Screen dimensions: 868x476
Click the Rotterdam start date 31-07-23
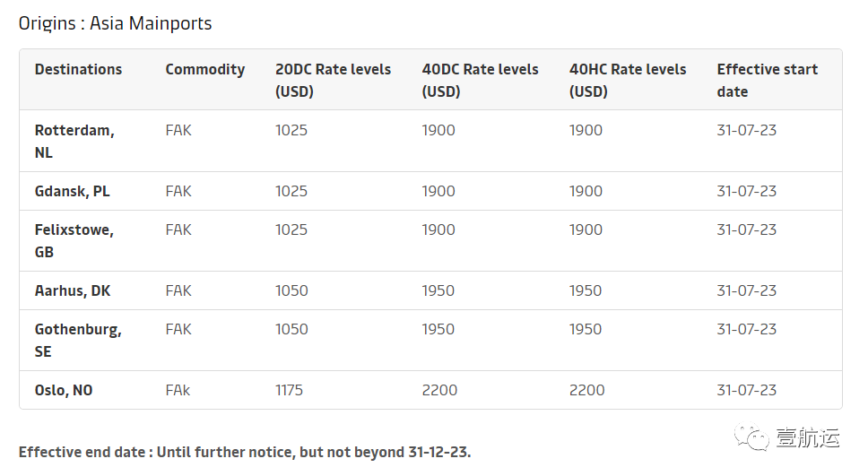click(746, 130)
